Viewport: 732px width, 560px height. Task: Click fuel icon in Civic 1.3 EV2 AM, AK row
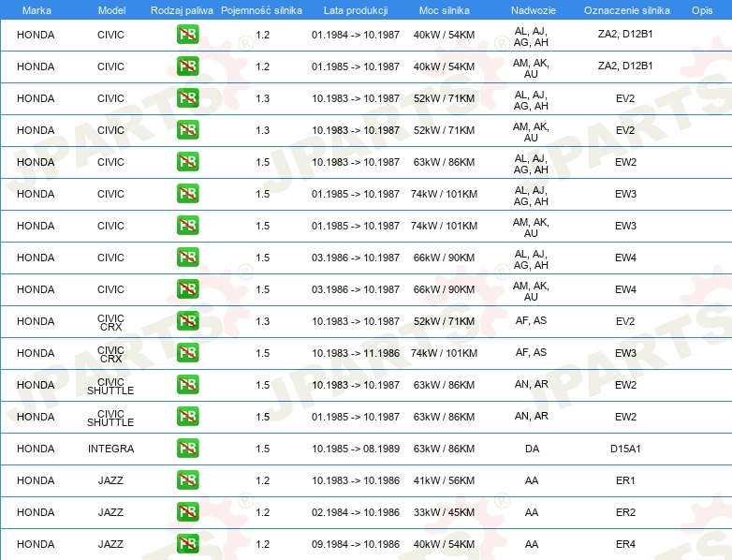pyautogui.click(x=187, y=130)
